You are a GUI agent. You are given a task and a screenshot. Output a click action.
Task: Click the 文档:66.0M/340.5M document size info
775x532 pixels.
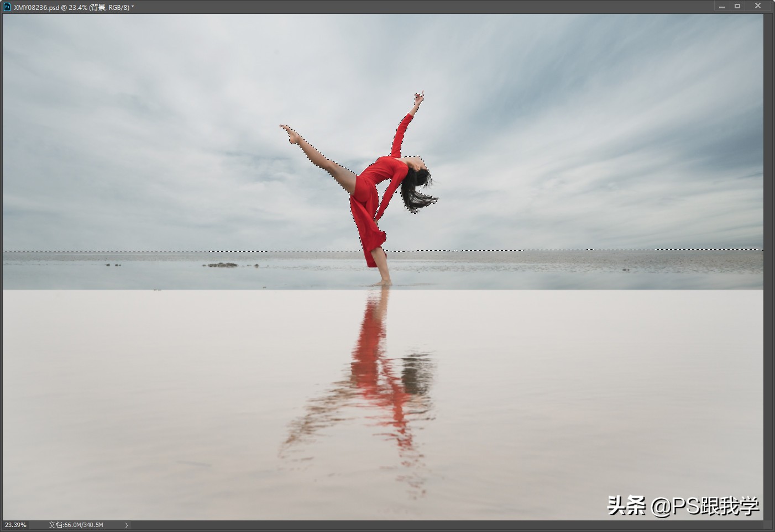click(76, 525)
